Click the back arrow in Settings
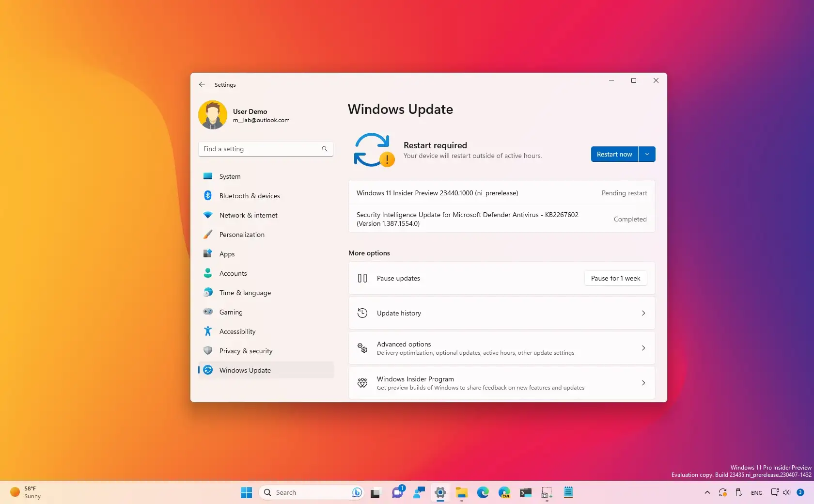Viewport: 814px width, 504px height. tap(202, 84)
